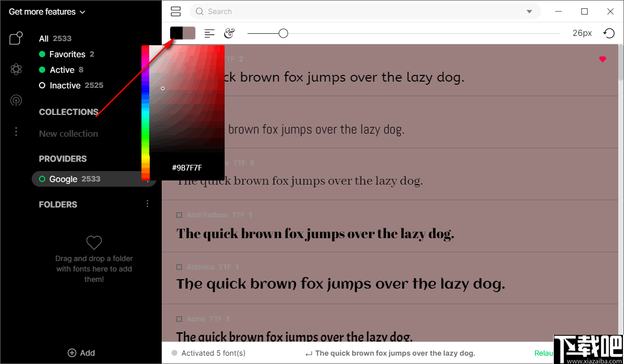Click the Activated 5 font(s) status text

(213, 353)
